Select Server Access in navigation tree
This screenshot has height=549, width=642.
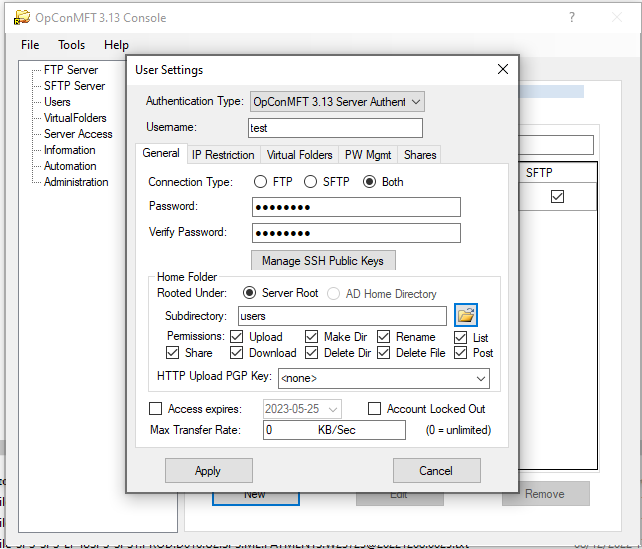78,134
